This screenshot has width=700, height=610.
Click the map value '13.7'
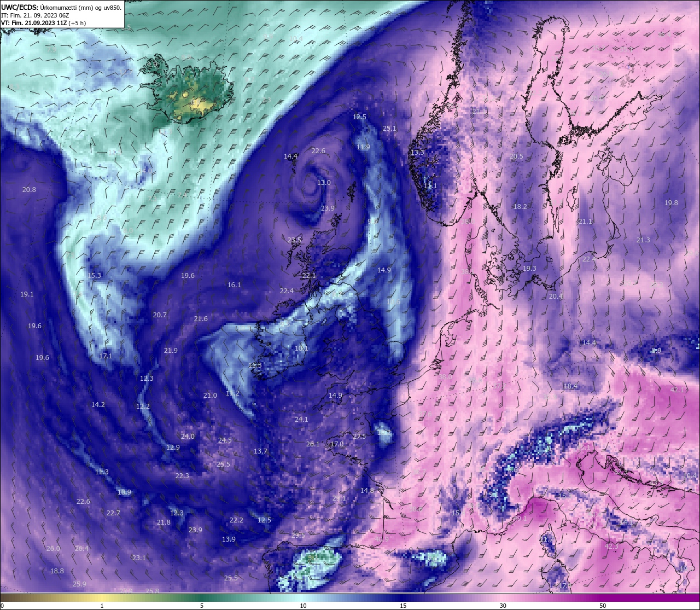point(260,451)
